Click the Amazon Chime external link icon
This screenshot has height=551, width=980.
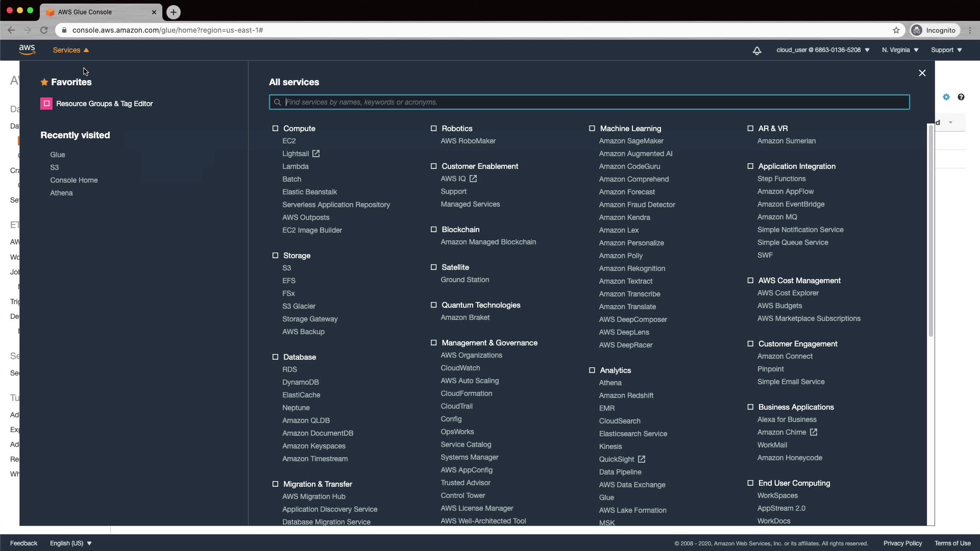(x=814, y=432)
